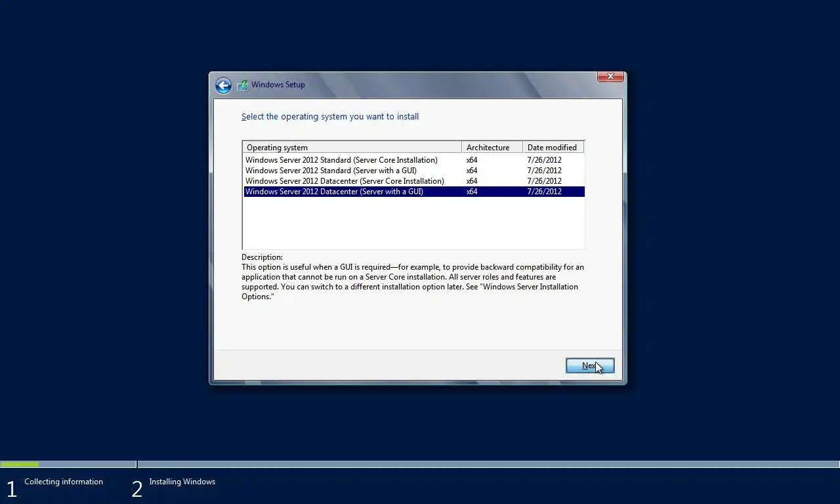Click the "Description:" label

pos(262,257)
